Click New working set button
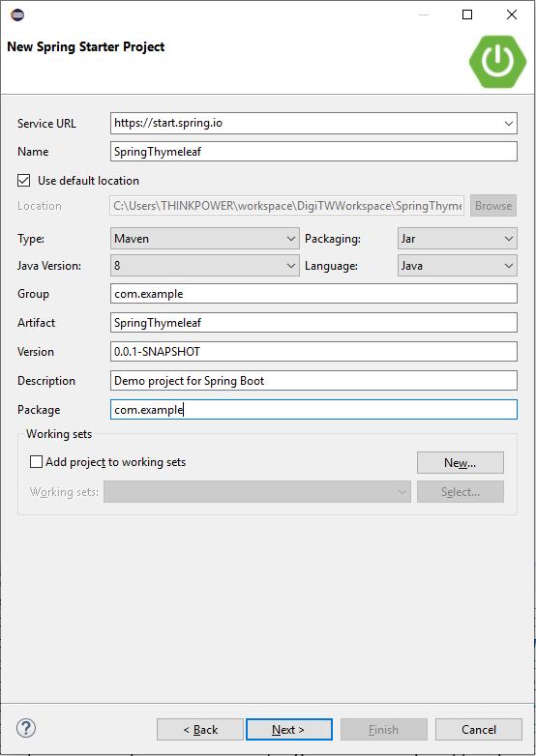The width and height of the screenshot is (536, 756). pyautogui.click(x=461, y=463)
